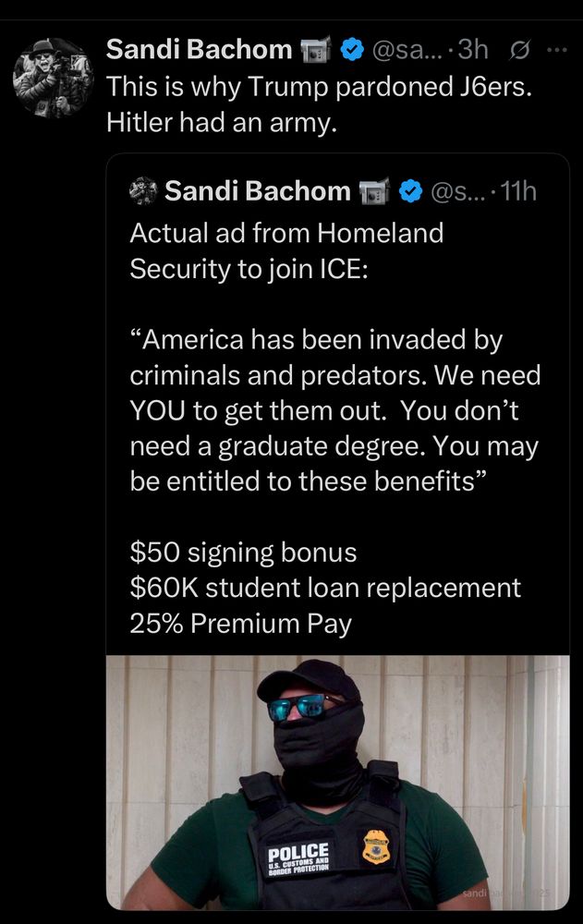Open the top tweet's @sa... handle

tap(407, 50)
